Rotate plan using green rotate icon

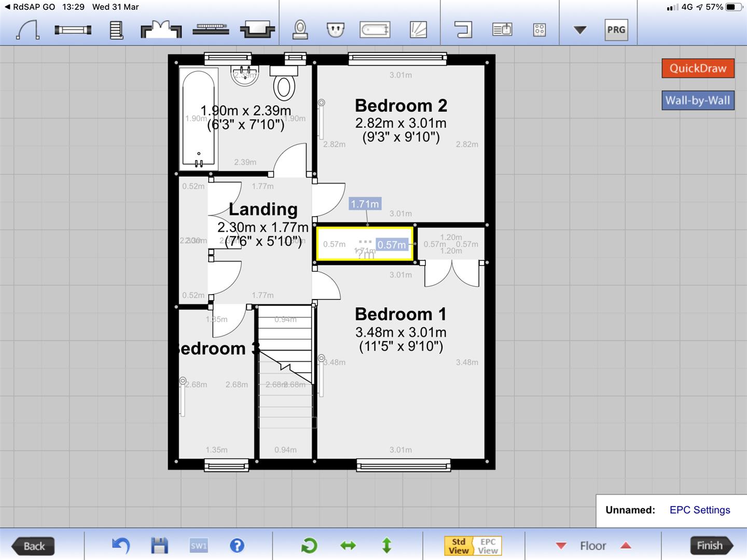click(x=309, y=545)
